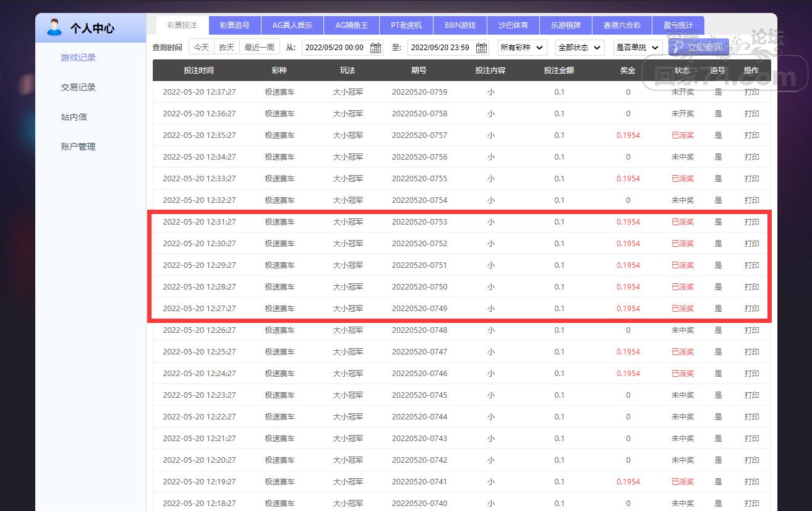
Task: Open 账户管理 in the sidebar
Action: click(x=79, y=147)
